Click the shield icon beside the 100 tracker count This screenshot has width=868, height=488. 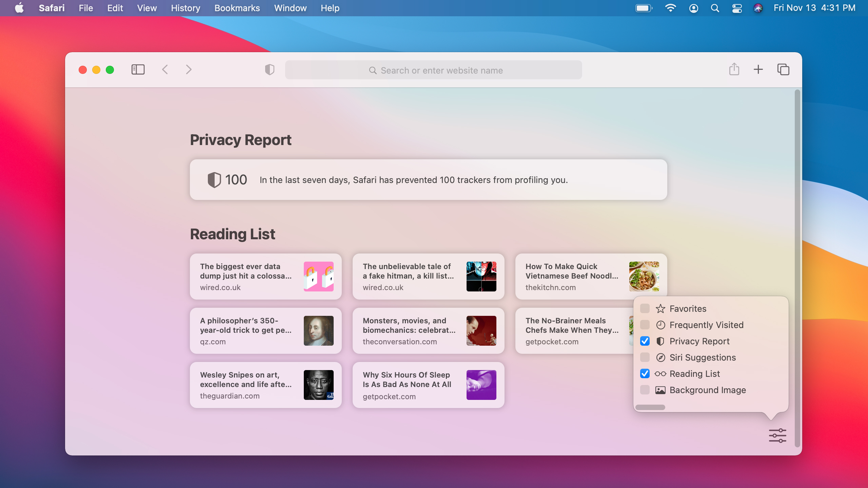214,180
